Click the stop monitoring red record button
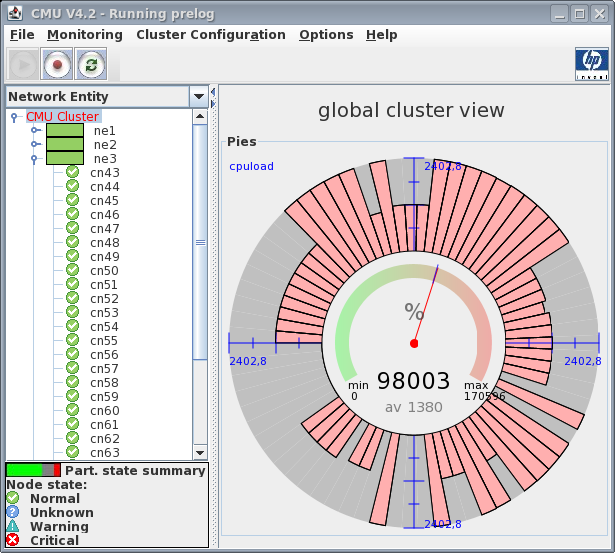Screen dimensions: 615x553 57,64
